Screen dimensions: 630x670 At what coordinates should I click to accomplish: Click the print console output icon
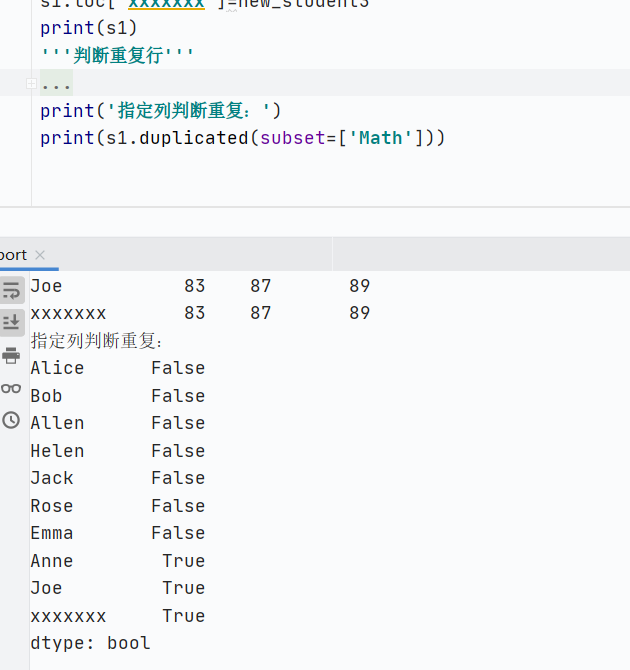pyautogui.click(x=11, y=356)
